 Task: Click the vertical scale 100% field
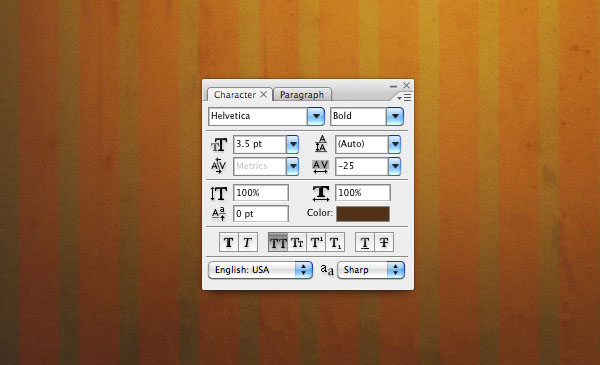coord(261,192)
